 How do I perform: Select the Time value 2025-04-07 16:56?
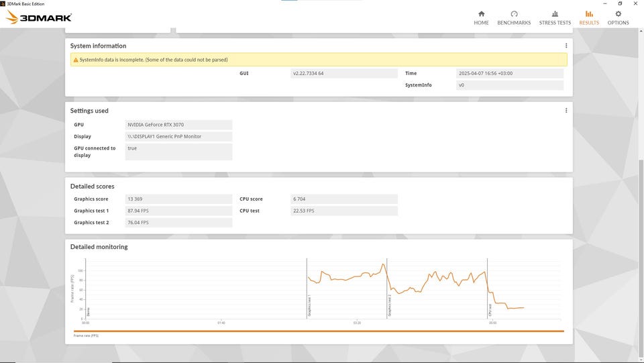[509, 73]
